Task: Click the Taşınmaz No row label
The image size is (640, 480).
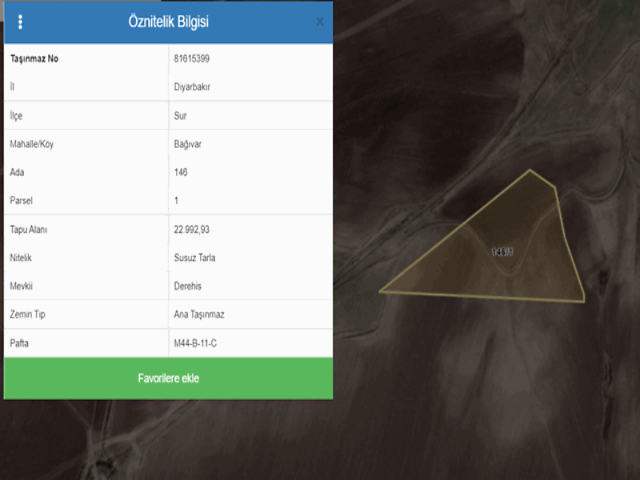Action: tap(34, 59)
